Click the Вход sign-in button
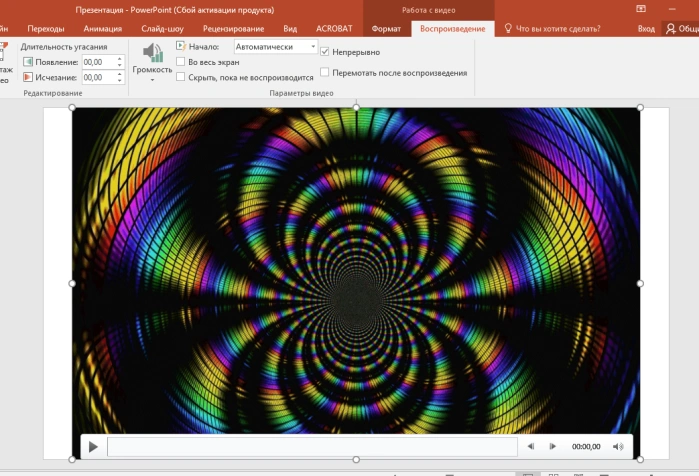This screenshot has height=476, width=699. click(x=646, y=29)
